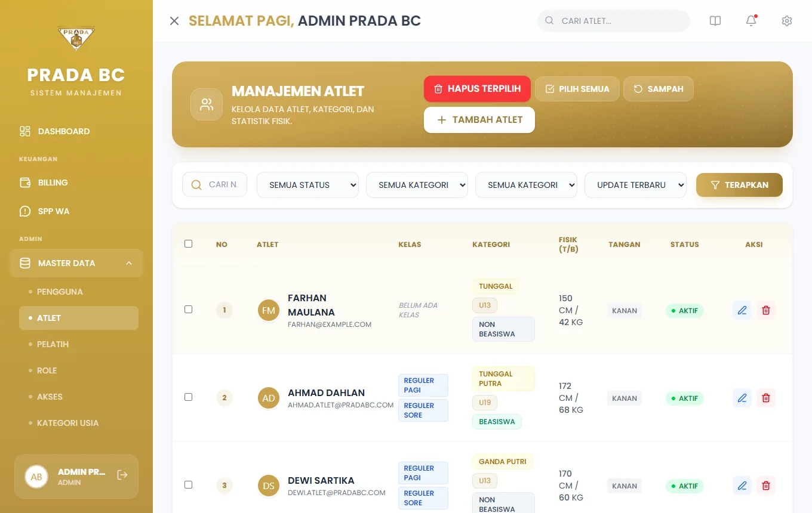The width and height of the screenshot is (812, 513).
Task: Open ROLE submenu item
Action: click(x=79, y=370)
